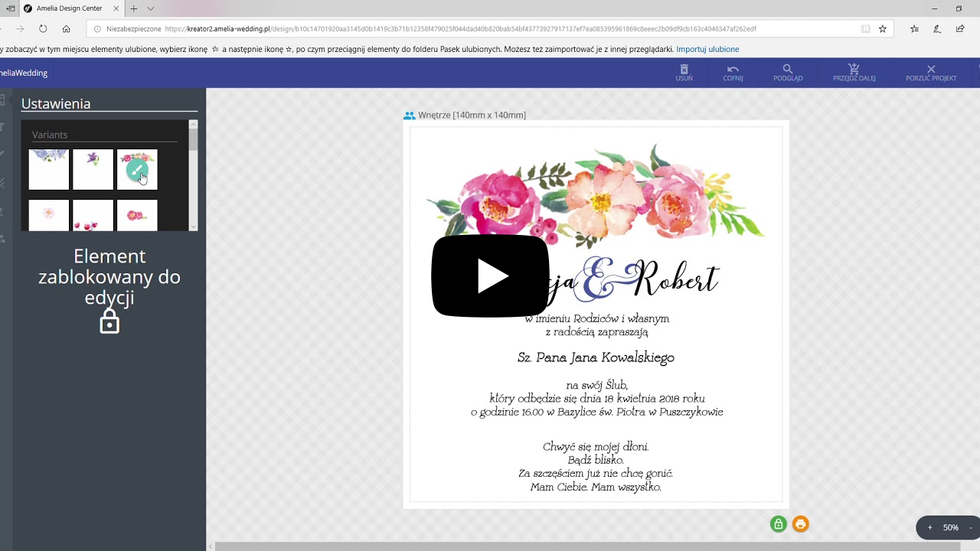Select the red poppies variant thumbnail
Image resolution: width=980 pixels, height=551 pixels.
pos(93,215)
